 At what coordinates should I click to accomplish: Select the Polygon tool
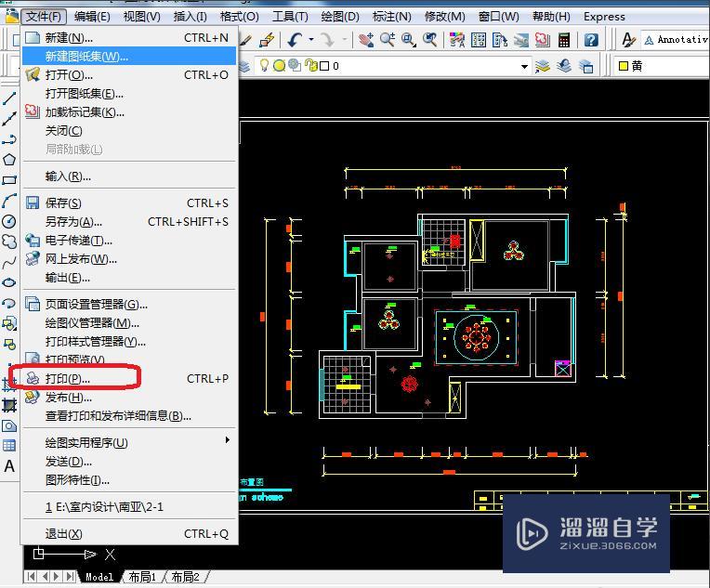point(9,160)
